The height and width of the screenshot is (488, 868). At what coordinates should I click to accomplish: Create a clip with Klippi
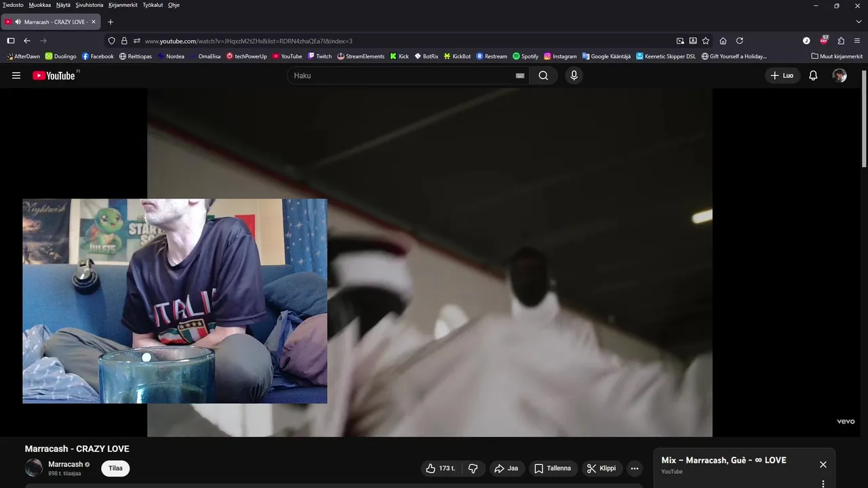click(601, 468)
